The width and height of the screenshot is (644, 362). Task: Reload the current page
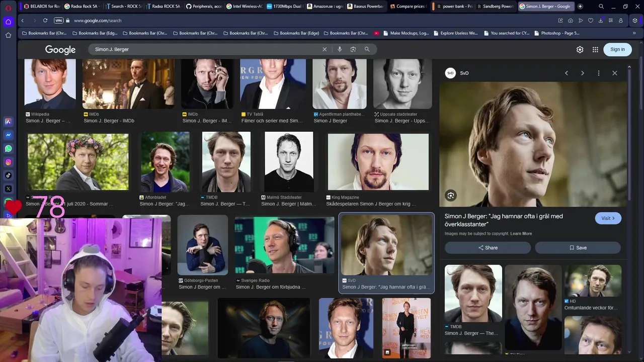click(45, 21)
